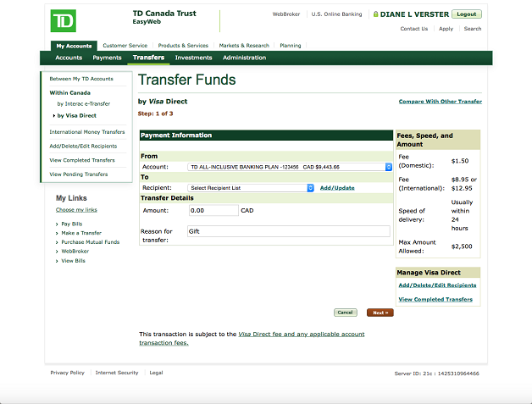532x404 pixels.
Task: Open Add/Delete/Edit Recipients in the sidebar
Action: click(83, 147)
